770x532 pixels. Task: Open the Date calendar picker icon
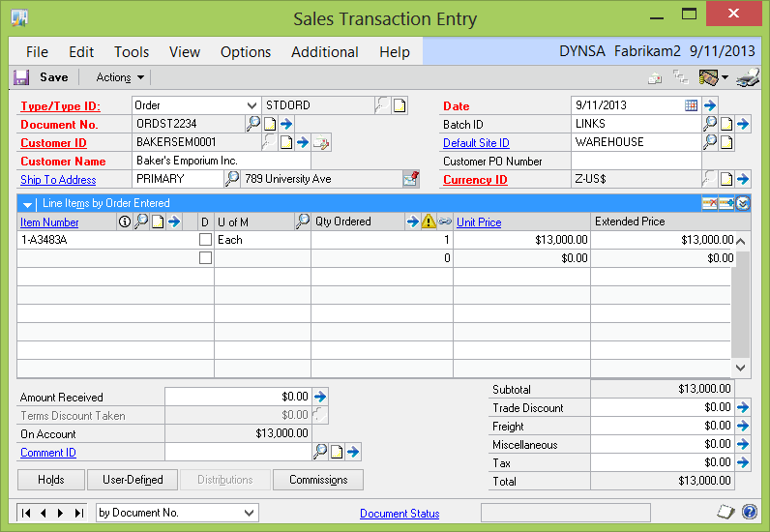(692, 105)
